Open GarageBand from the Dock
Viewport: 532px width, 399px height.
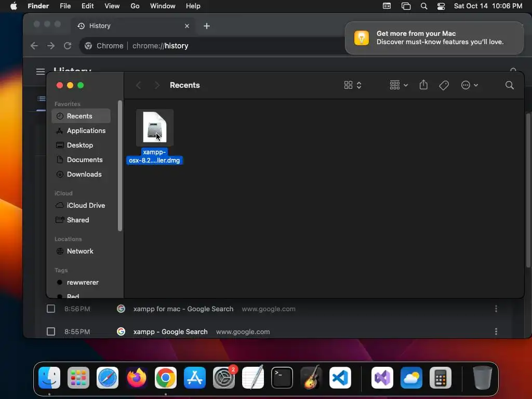311,378
